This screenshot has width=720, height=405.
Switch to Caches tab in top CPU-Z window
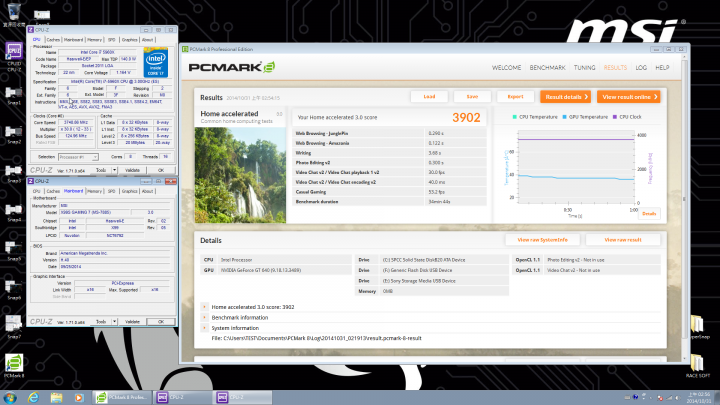53,40
